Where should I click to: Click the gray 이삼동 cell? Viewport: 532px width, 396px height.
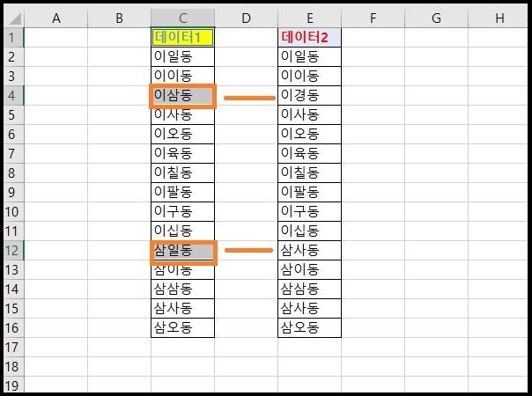click(183, 96)
